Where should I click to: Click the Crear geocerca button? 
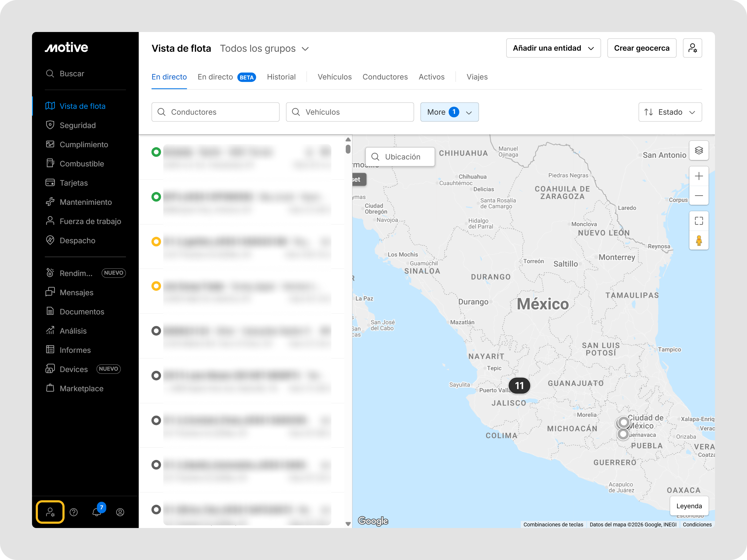(x=641, y=48)
